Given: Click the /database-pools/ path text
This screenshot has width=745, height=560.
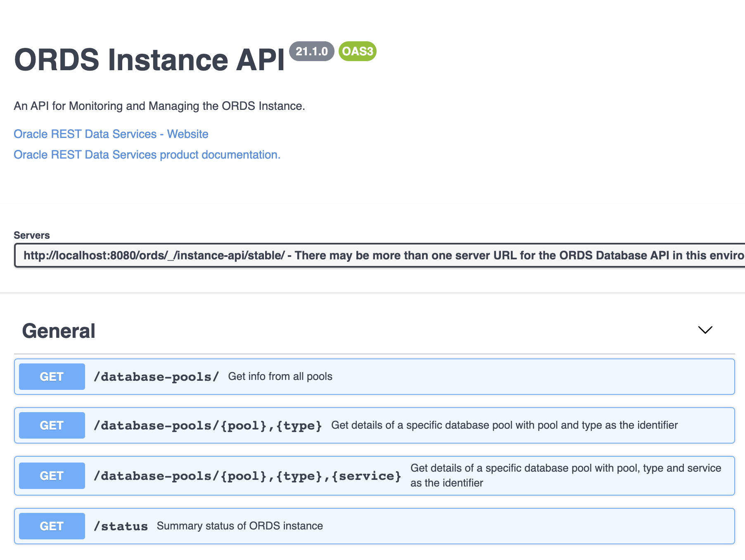Looking at the screenshot, I should click(x=157, y=377).
